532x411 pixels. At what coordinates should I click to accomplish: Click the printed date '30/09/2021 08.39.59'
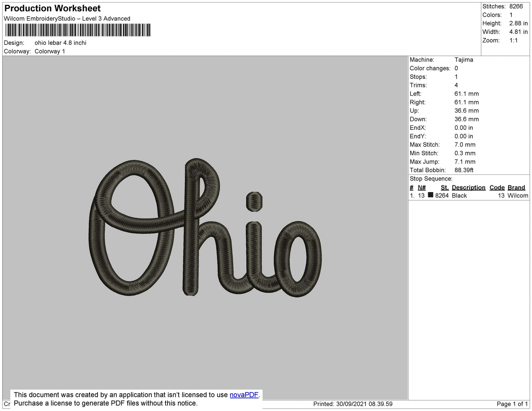click(364, 404)
